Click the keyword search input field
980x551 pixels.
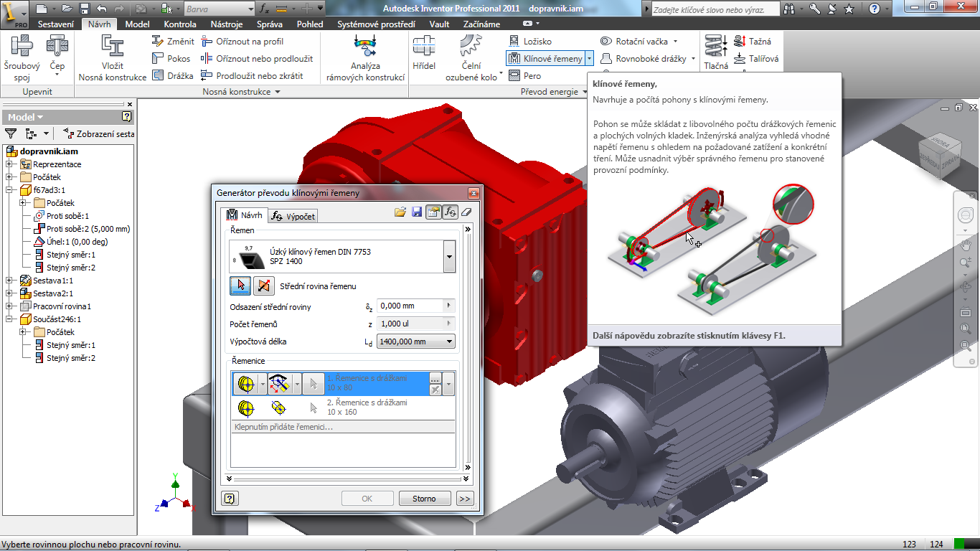click(715, 9)
